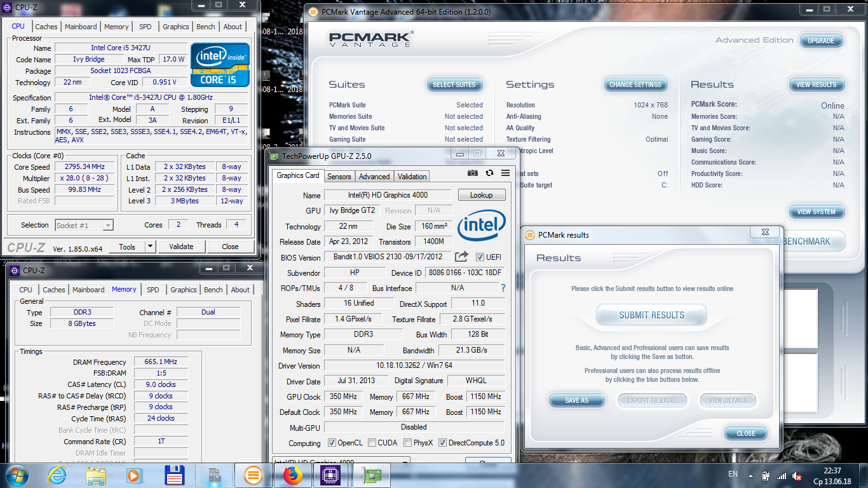Click the EXPORT TO EXCEL button

tap(653, 400)
